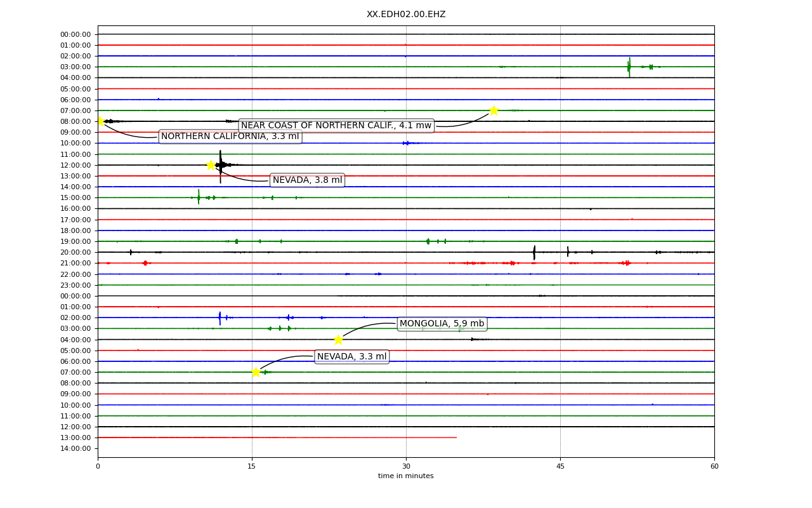Viewport: 812px width, 508px height.
Task: Click the yellow star near Mongolia event
Action: click(x=338, y=340)
